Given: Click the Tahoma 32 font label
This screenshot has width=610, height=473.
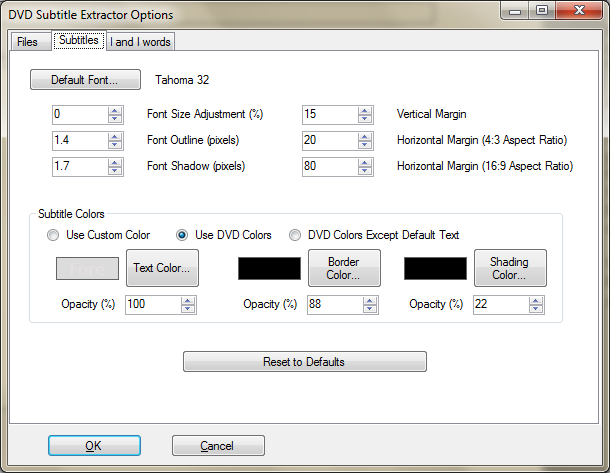Looking at the screenshot, I should tap(182, 80).
